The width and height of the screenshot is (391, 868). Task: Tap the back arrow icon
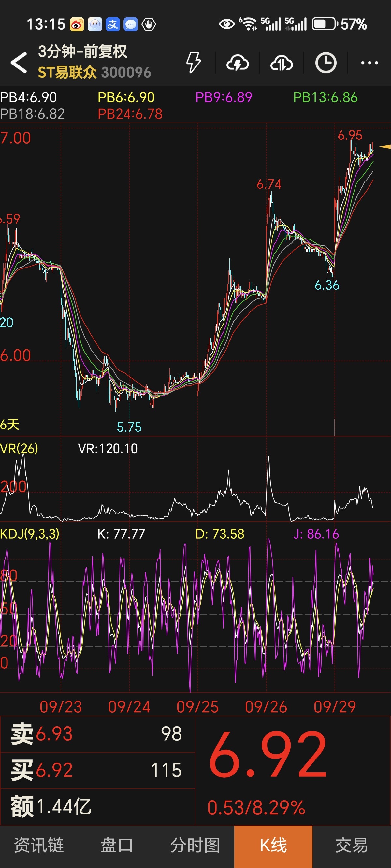click(19, 63)
